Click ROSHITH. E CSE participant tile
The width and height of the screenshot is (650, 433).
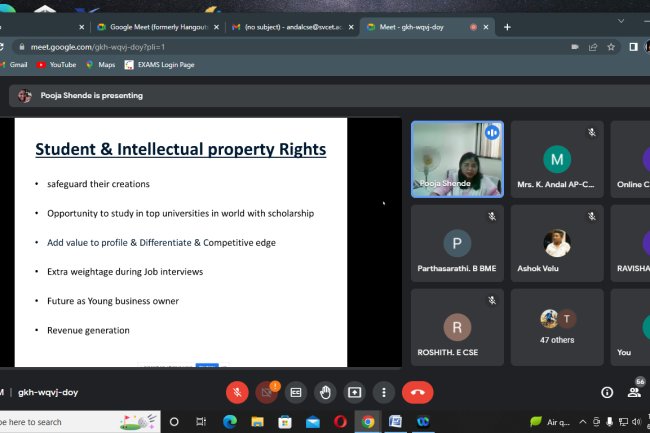pos(457,327)
